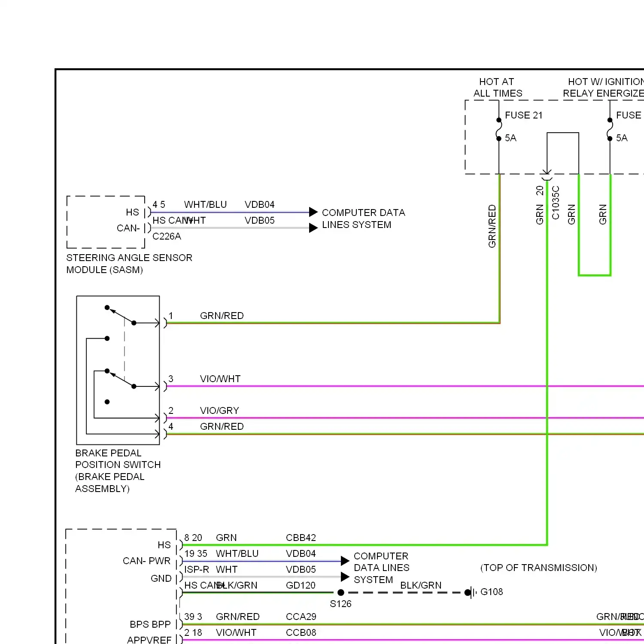Select the "FUSE 21" label

524,115
